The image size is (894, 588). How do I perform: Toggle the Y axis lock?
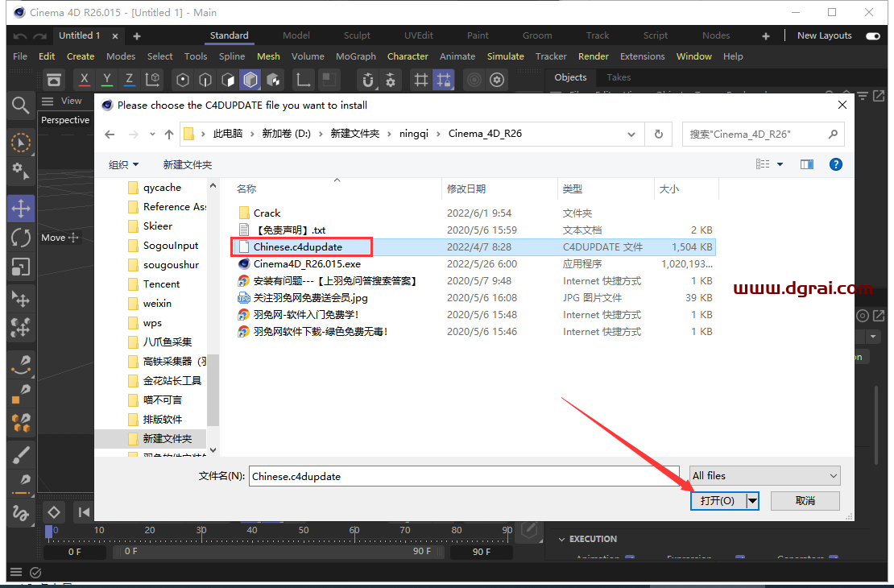[107, 80]
